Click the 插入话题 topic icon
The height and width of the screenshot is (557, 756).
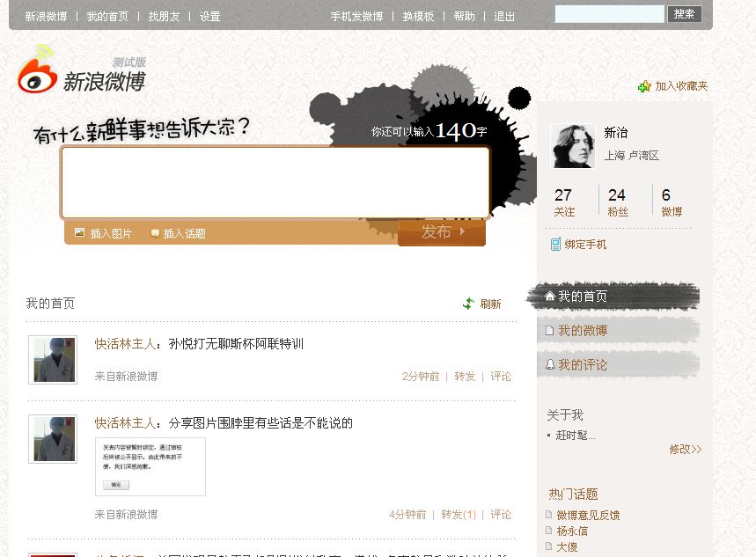(155, 233)
